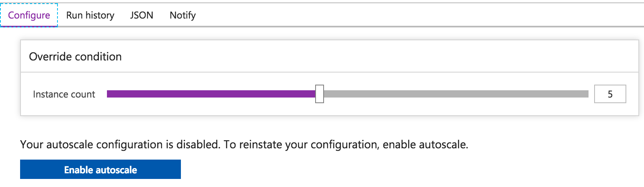644x187 pixels.
Task: Click the Override condition heading
Action: [75, 57]
